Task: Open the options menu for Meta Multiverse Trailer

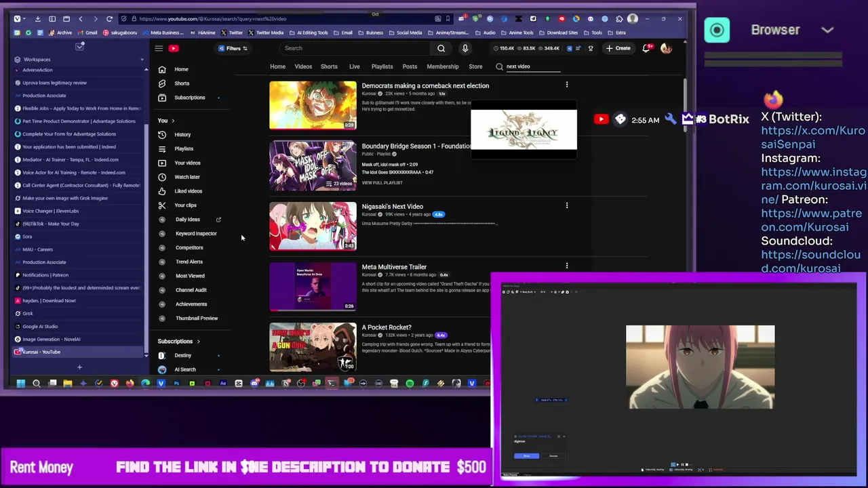Action: click(567, 266)
